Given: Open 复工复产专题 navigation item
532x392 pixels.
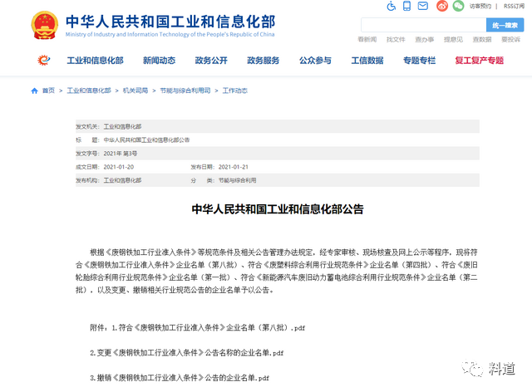Looking at the screenshot, I should point(479,61).
